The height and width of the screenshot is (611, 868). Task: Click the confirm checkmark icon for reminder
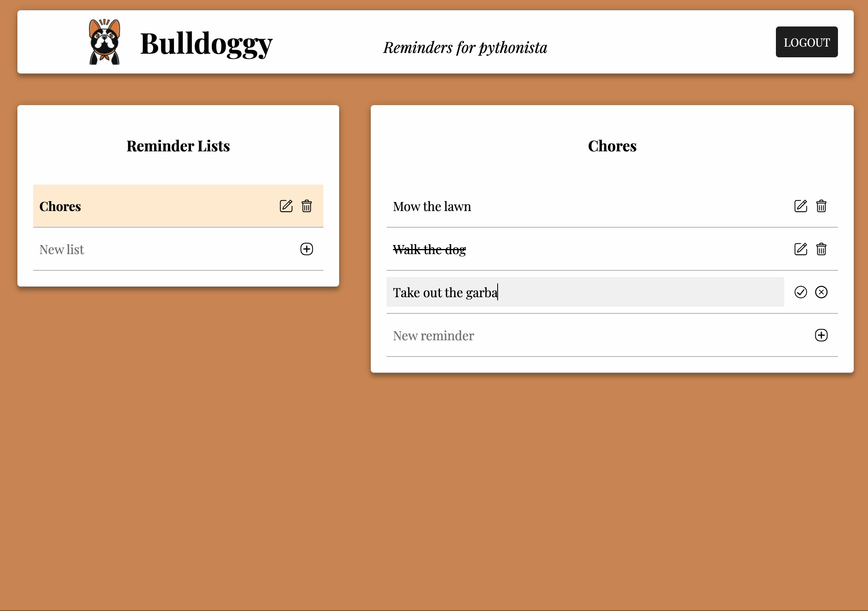[800, 292]
